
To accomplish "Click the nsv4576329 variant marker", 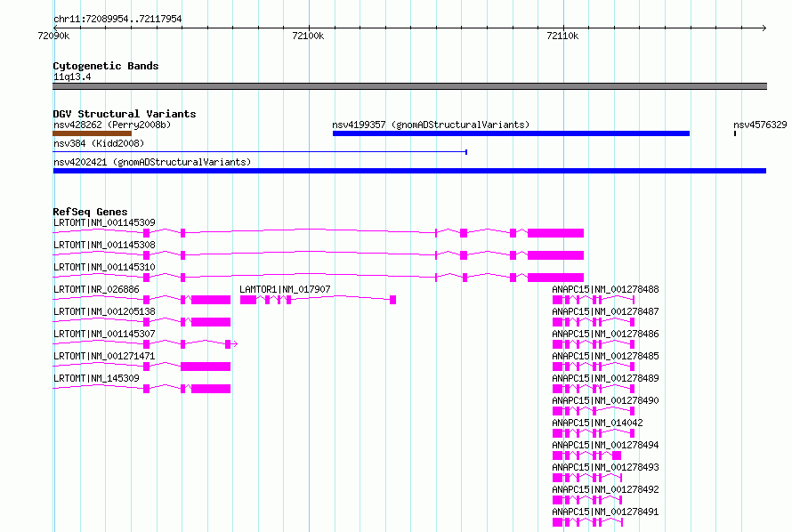I will click(x=735, y=133).
